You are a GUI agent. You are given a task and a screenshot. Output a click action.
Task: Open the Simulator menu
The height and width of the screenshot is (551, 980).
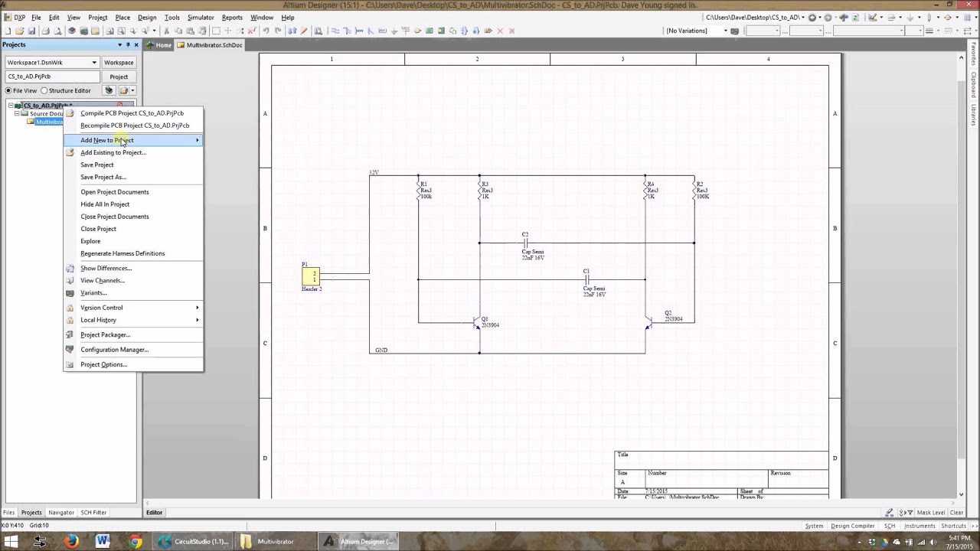pyautogui.click(x=201, y=17)
